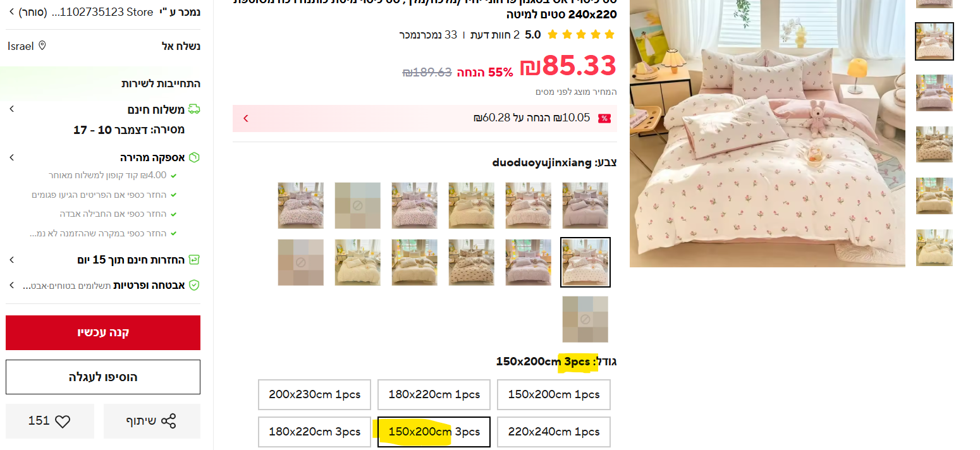Click the location pin icon beside Israel
Screen dimensions: 980x450
point(42,46)
